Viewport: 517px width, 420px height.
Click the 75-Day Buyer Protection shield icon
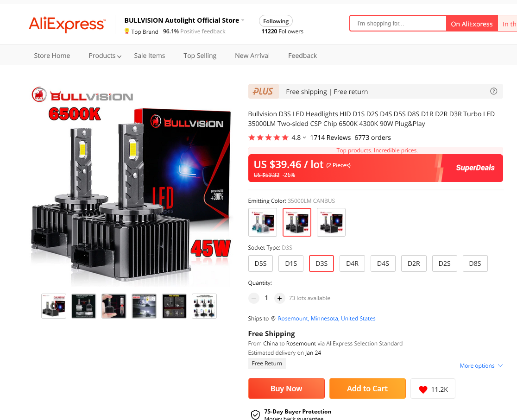point(255,414)
